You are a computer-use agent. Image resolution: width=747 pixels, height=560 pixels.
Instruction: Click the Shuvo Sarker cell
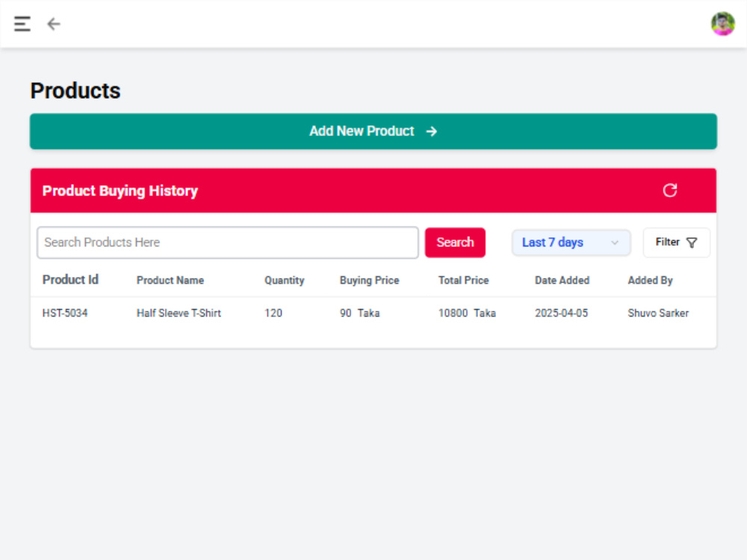tap(658, 314)
